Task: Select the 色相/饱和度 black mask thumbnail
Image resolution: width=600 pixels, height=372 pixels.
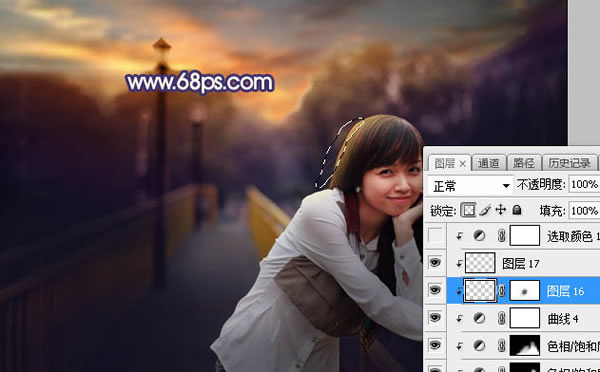Action: [x=525, y=346]
